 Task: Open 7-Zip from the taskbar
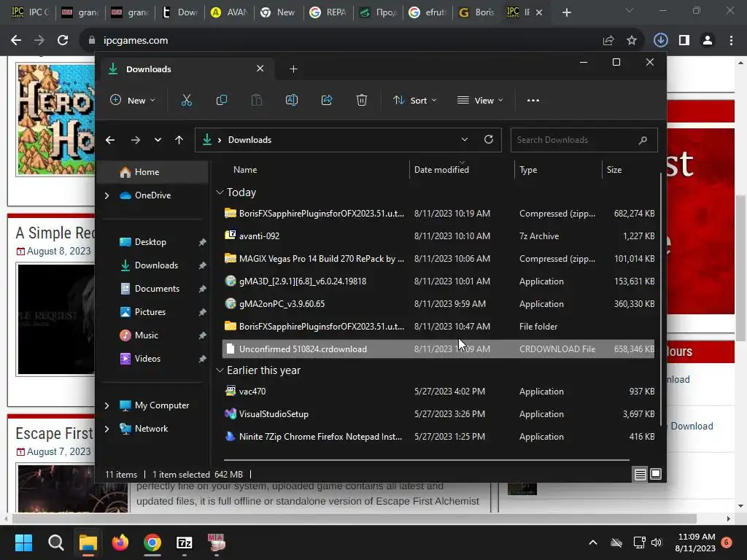(185, 542)
